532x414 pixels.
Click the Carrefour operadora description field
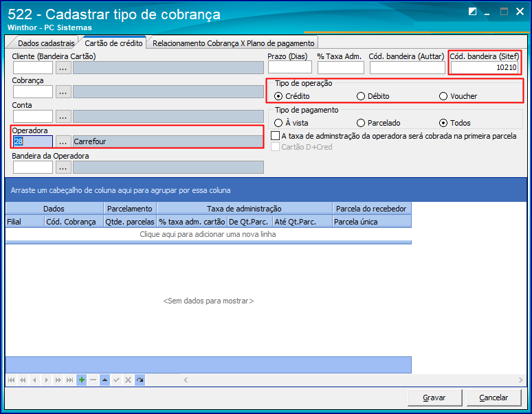168,141
